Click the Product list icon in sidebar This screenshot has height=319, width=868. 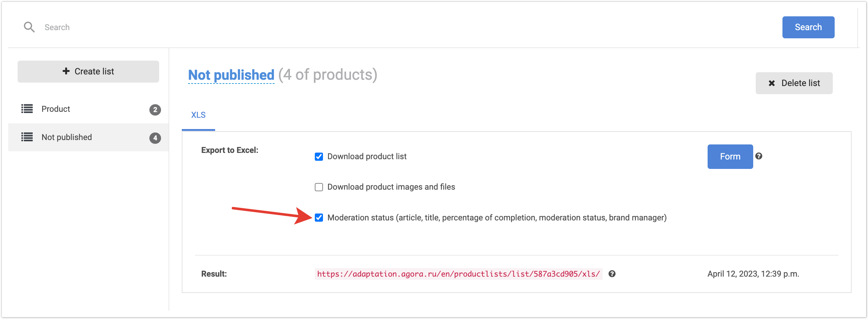pos(27,109)
